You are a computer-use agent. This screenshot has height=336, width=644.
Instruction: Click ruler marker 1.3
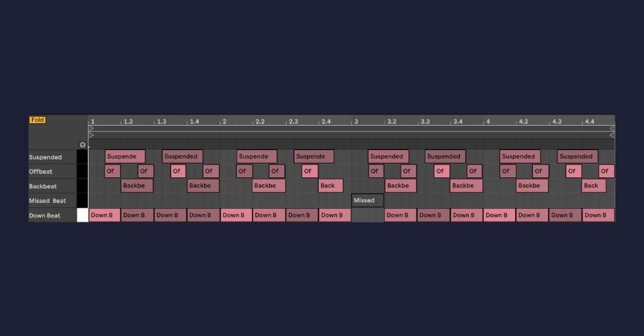[162, 122]
